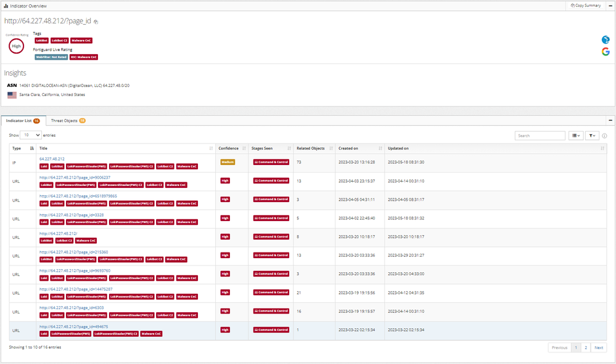Open the page_id=215360 URL link

pos(73,252)
